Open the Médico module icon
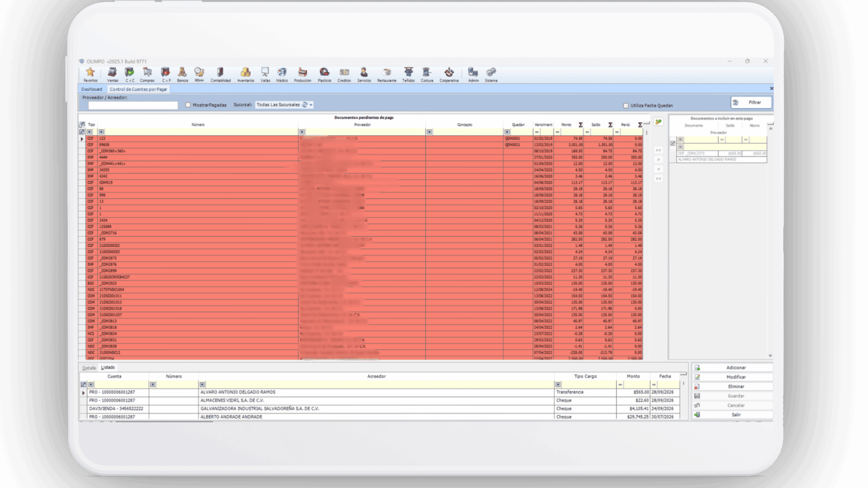This screenshot has width=868, height=488. (282, 74)
